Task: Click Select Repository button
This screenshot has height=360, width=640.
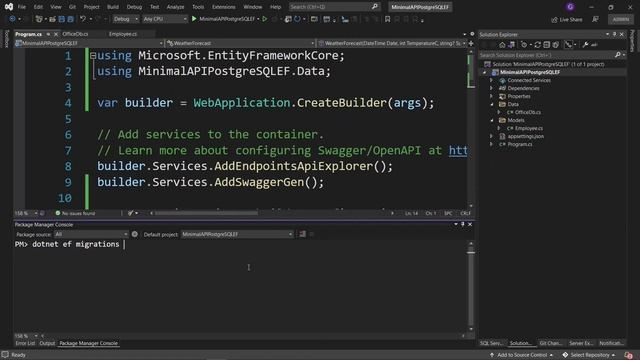Action: pyautogui.click(x=589, y=355)
